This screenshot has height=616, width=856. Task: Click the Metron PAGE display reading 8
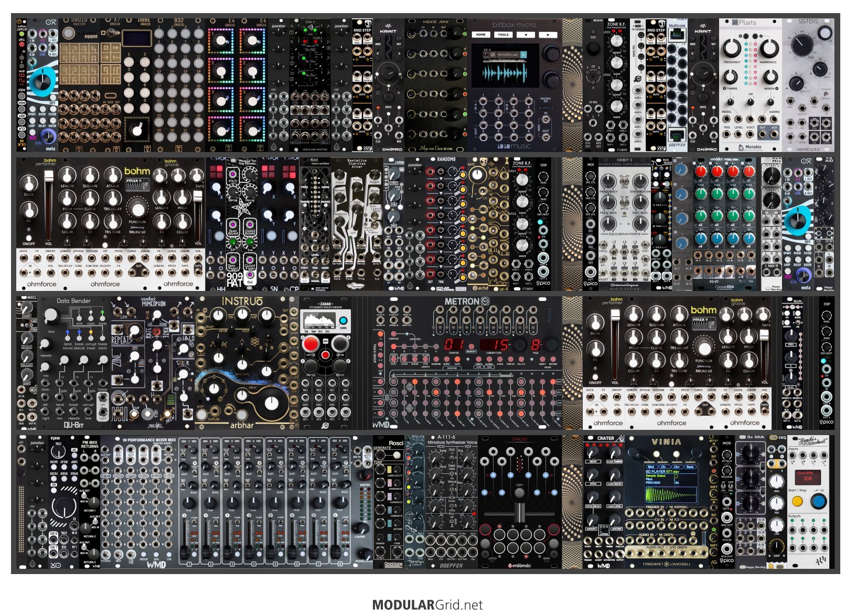[x=536, y=344]
